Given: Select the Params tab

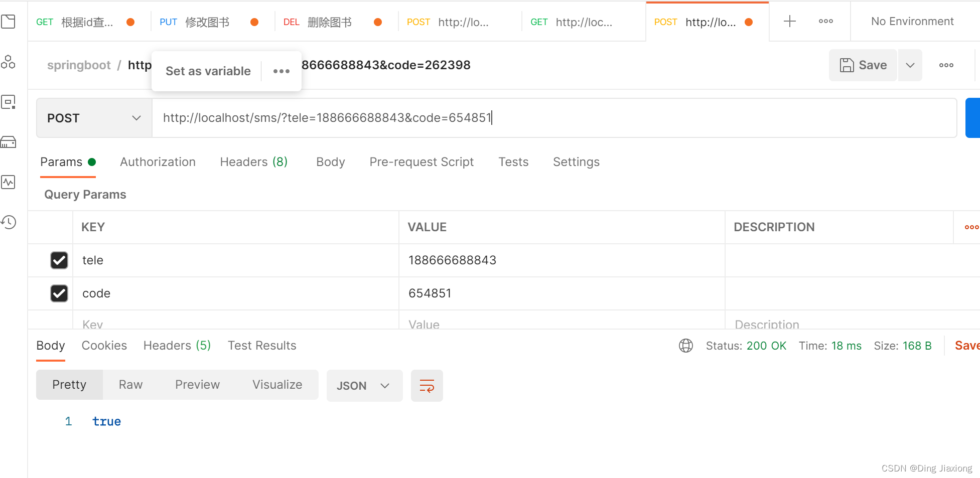Looking at the screenshot, I should point(68,162).
